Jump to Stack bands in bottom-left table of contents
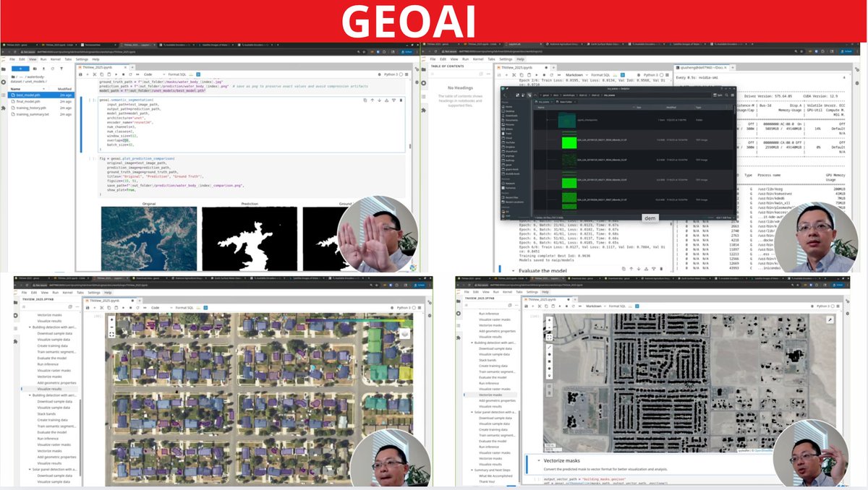868x490 pixels. pyautogui.click(x=46, y=414)
